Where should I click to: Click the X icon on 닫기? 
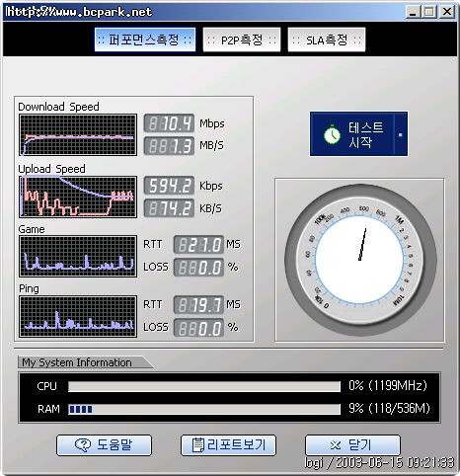coord(336,445)
